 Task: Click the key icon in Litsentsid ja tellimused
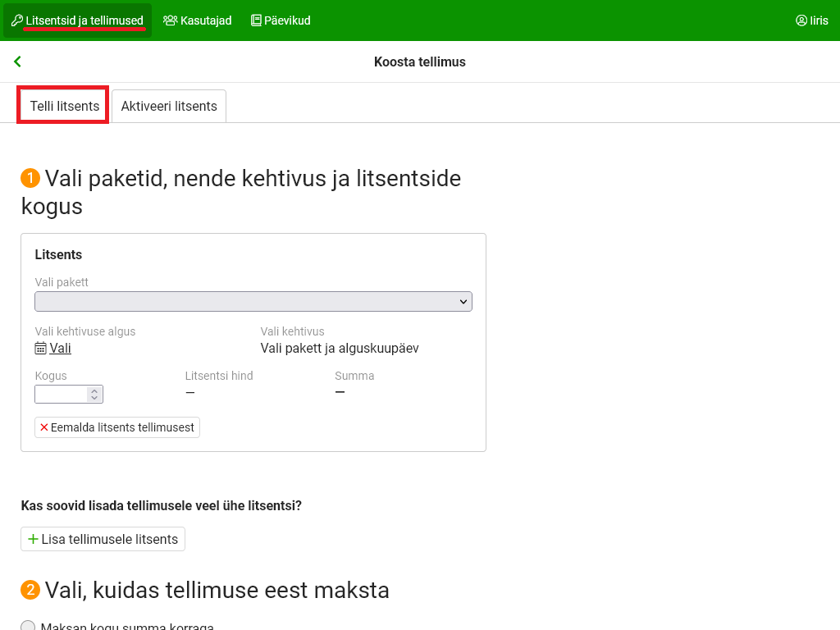(x=16, y=21)
